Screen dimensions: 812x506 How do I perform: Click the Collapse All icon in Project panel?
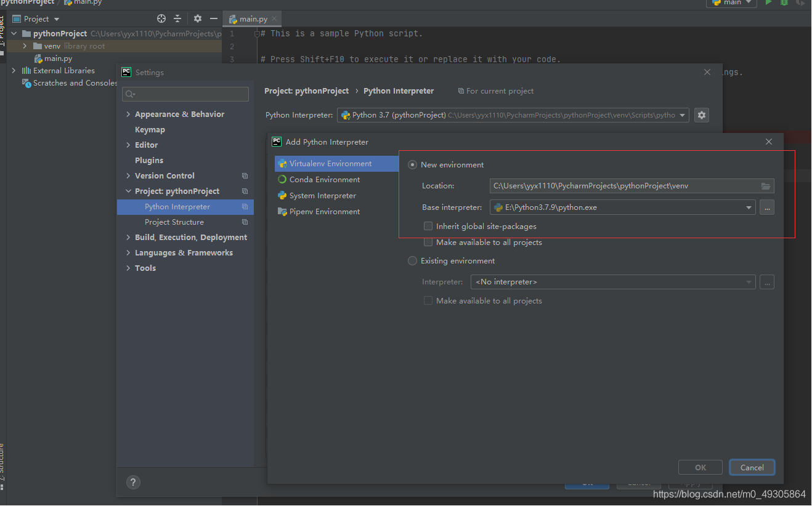(177, 19)
